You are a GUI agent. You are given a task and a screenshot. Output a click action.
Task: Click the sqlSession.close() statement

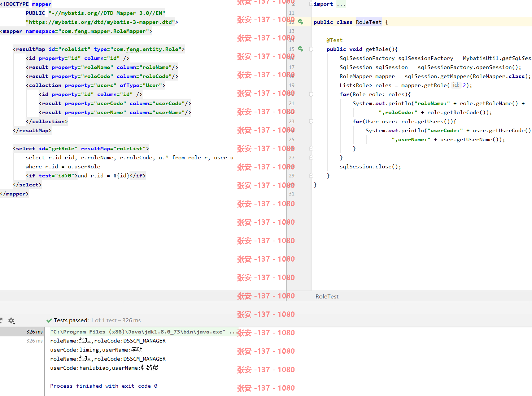click(x=370, y=167)
